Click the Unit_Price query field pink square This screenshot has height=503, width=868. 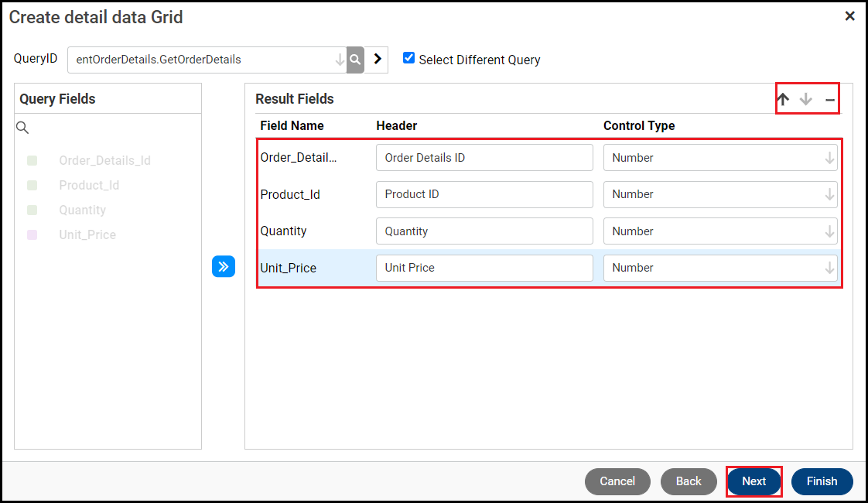tap(32, 234)
